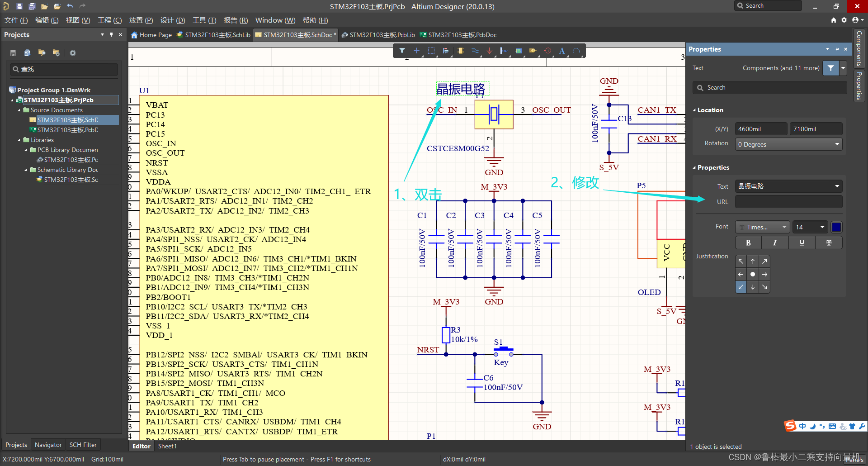Viewport: 868px width, 466px height.
Task: Click the Sheet1 tab at bottom
Action: click(x=167, y=446)
